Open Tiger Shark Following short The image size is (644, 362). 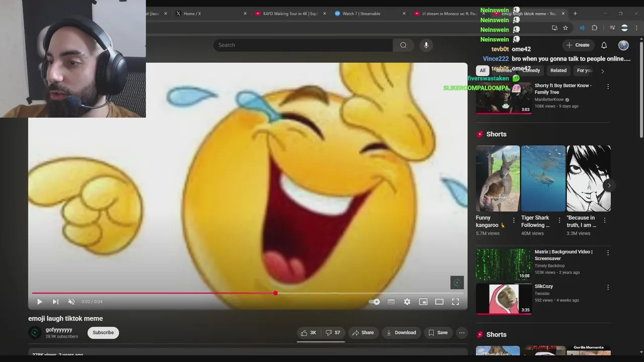(543, 178)
